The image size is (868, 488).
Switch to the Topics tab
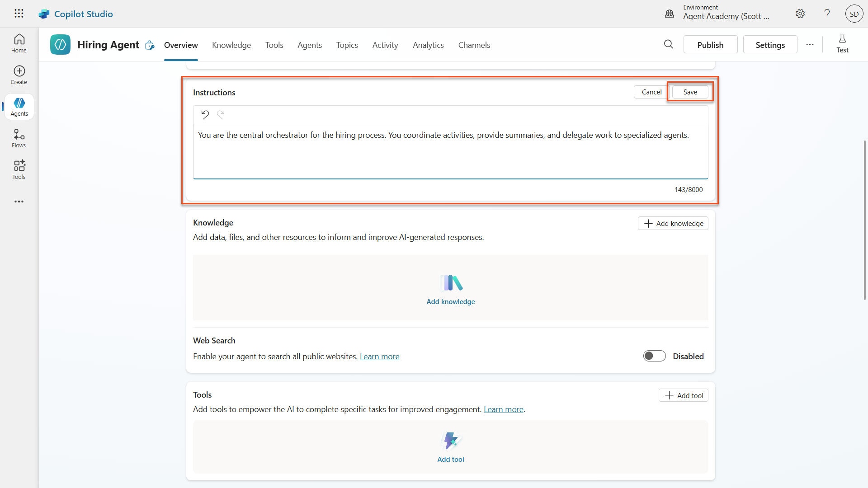[x=347, y=45]
